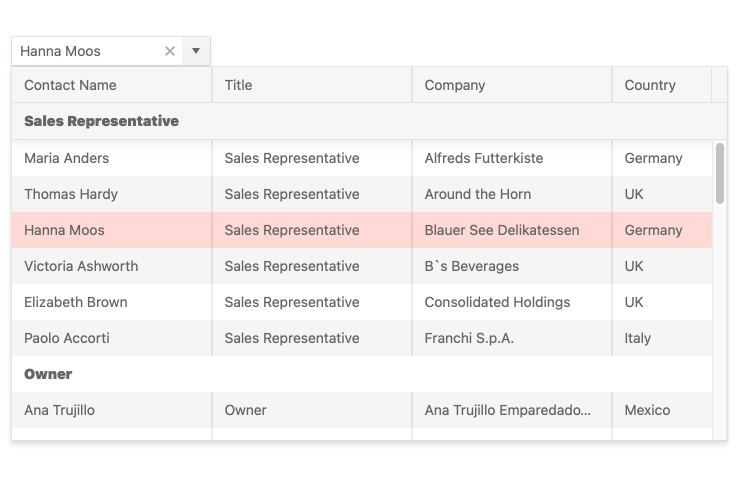Choose the Ana Trujillo row
This screenshot has height=502, width=739.
click(60, 410)
